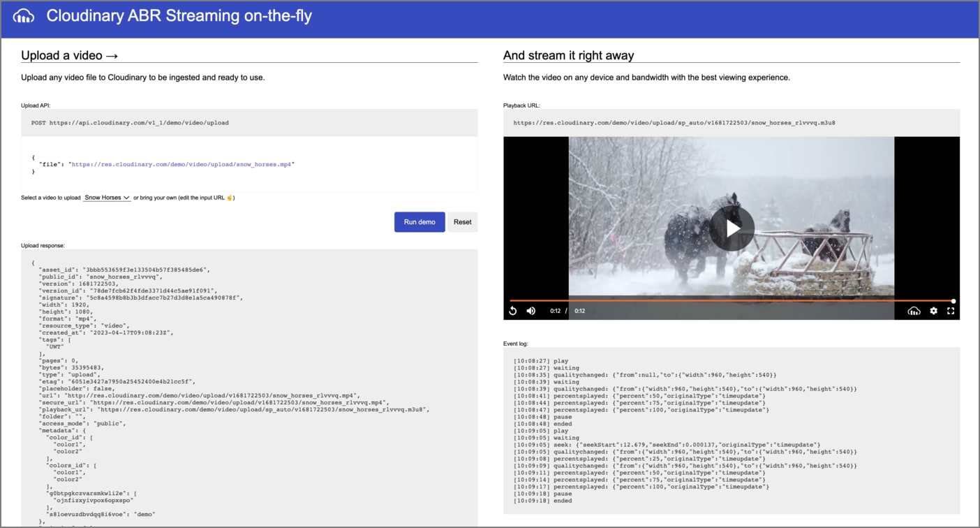
Task: Open video player settings gear
Action: [x=934, y=311]
